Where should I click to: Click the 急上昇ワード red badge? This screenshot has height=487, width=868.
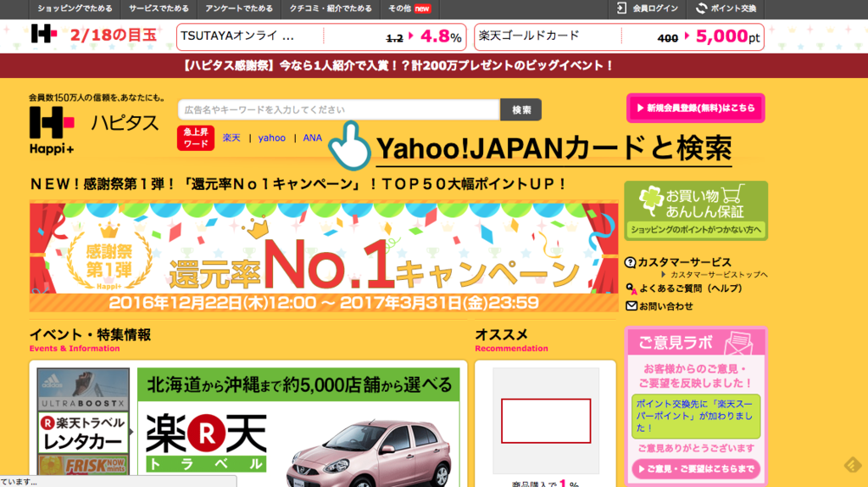pyautogui.click(x=196, y=138)
